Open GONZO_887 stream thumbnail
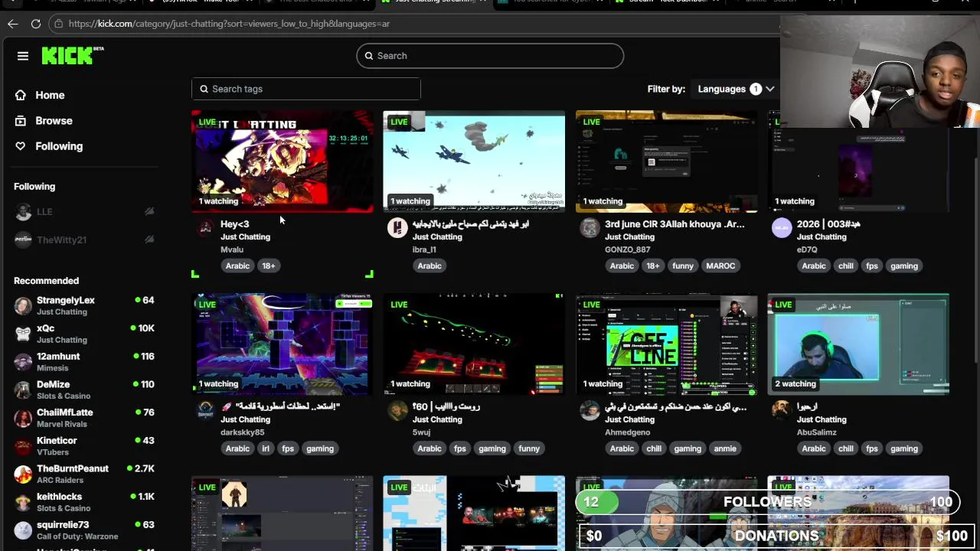 666,161
